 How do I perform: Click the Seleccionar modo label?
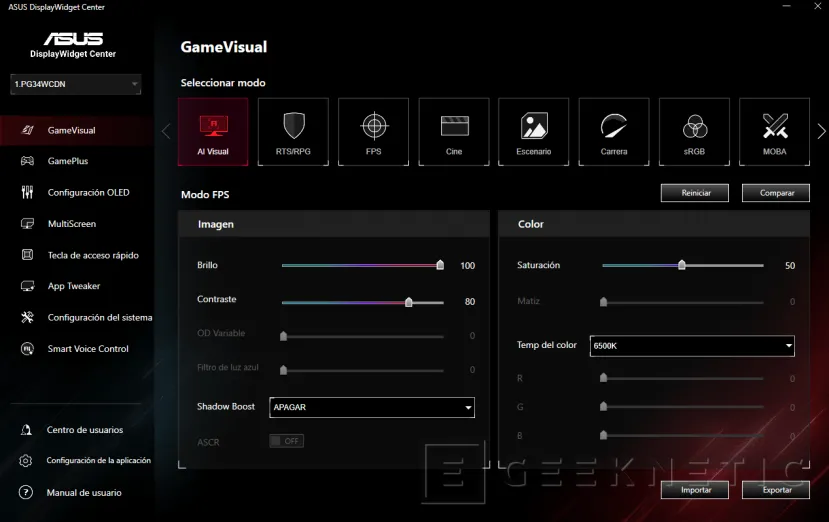(223, 83)
